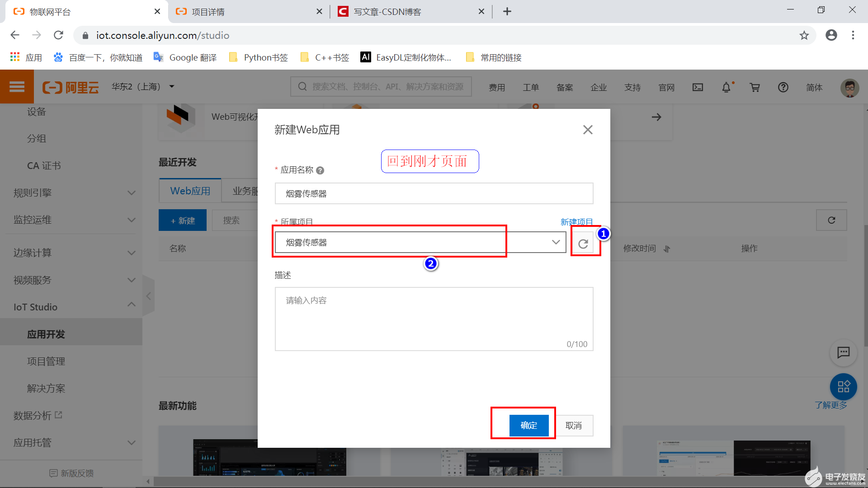Refresh the 所属项目 project list
The image size is (868, 488).
click(x=584, y=242)
